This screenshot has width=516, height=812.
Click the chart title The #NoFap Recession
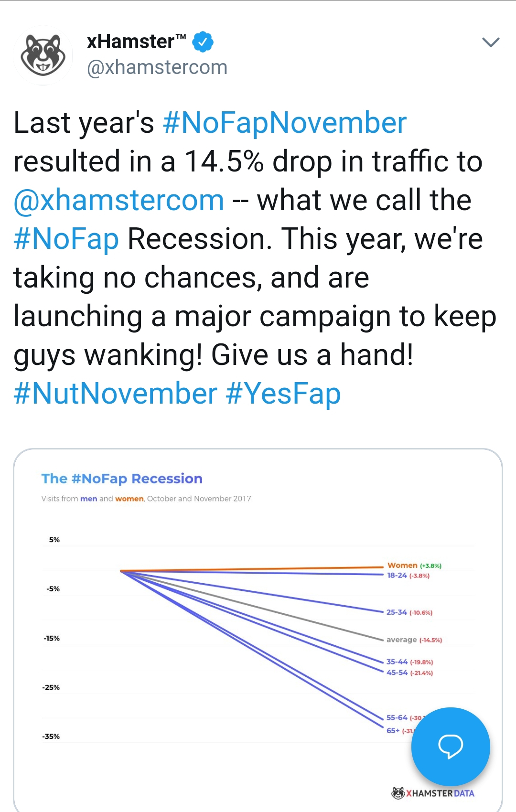pos(122,479)
